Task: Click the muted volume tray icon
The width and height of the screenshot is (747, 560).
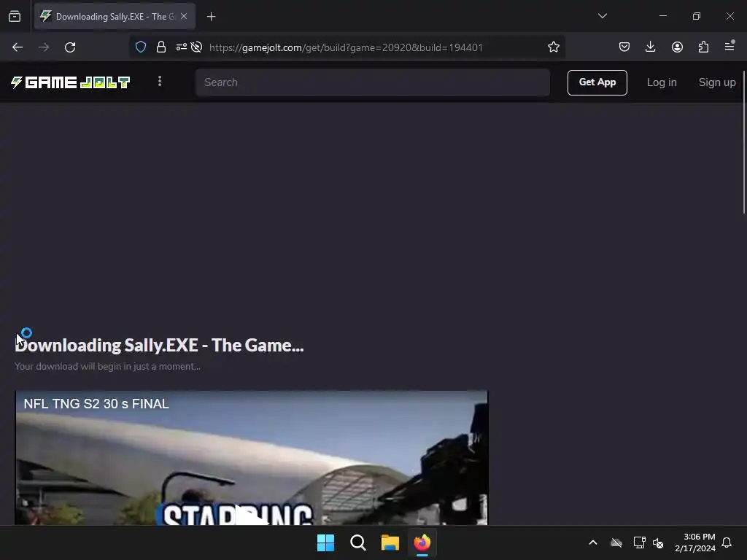Action: pos(658,542)
